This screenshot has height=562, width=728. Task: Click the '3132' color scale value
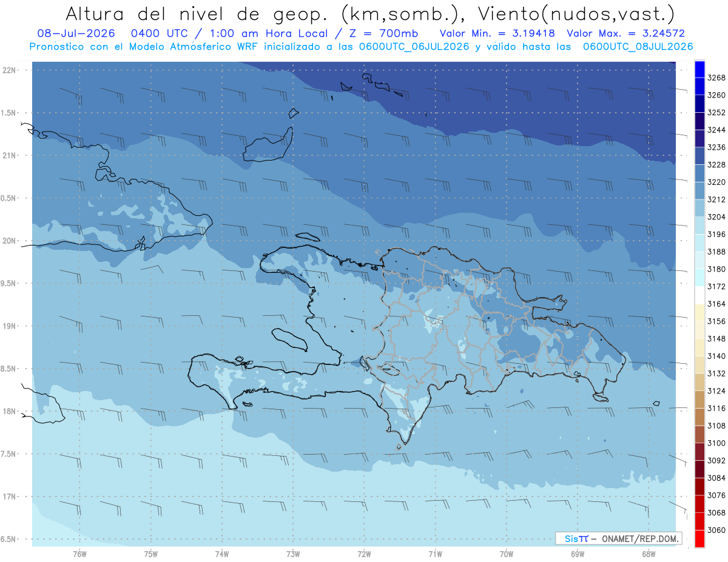click(x=716, y=373)
